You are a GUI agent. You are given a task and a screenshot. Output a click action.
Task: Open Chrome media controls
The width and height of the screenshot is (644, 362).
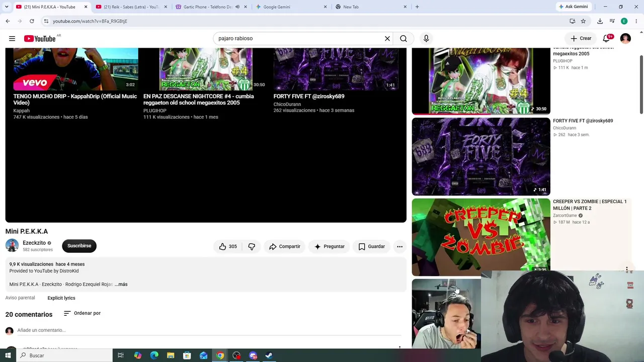click(x=612, y=21)
